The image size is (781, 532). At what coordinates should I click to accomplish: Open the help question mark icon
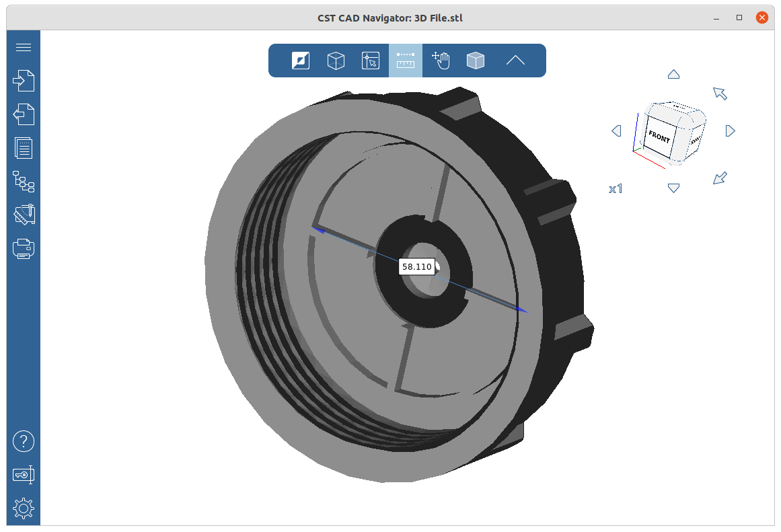(x=24, y=441)
